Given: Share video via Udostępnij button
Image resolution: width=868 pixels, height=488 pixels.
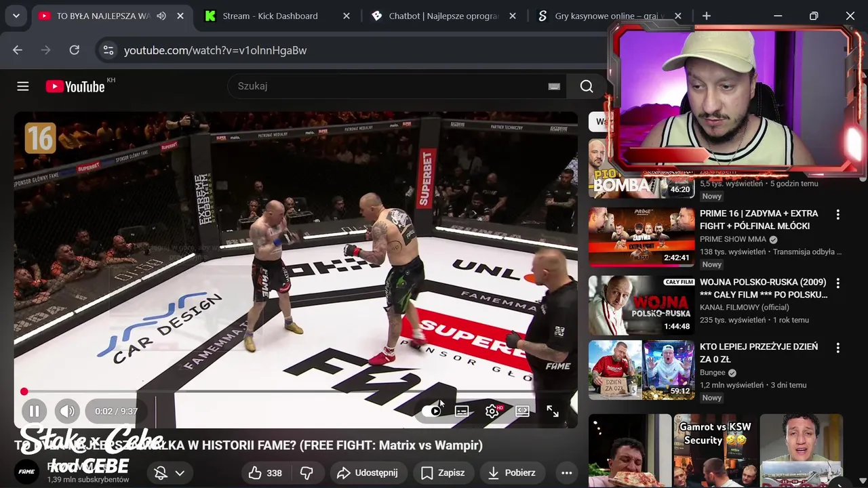Looking at the screenshot, I should 367,472.
